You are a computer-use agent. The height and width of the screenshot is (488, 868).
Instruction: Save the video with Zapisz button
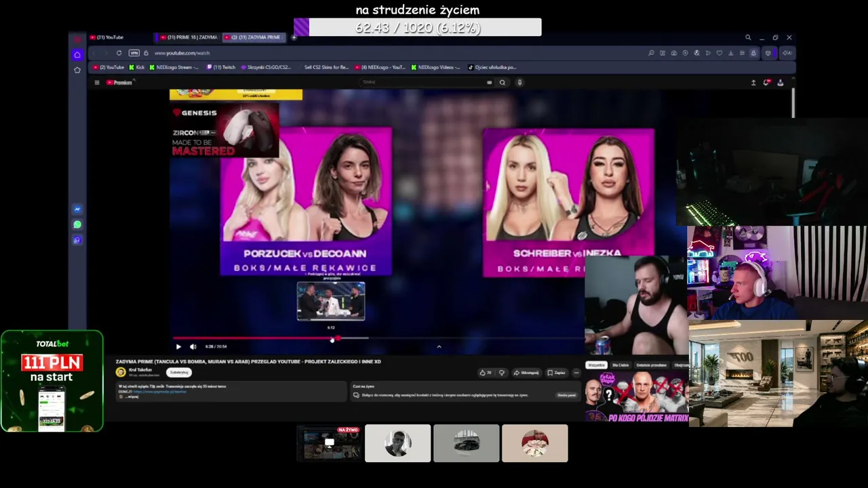[x=556, y=373]
